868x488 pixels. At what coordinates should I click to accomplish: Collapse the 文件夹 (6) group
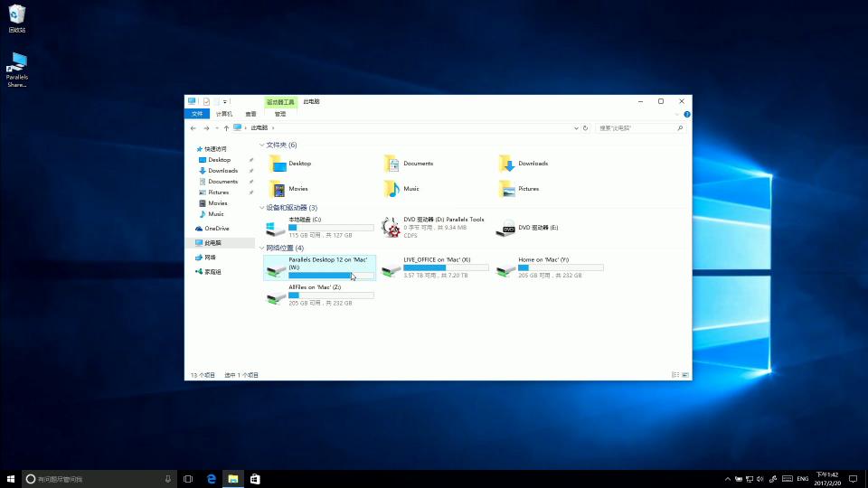[262, 145]
